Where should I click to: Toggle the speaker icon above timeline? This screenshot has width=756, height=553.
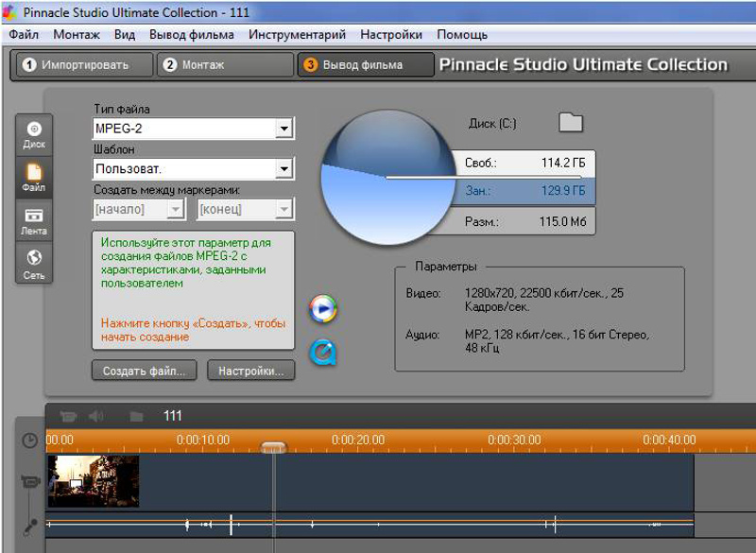coord(95,416)
